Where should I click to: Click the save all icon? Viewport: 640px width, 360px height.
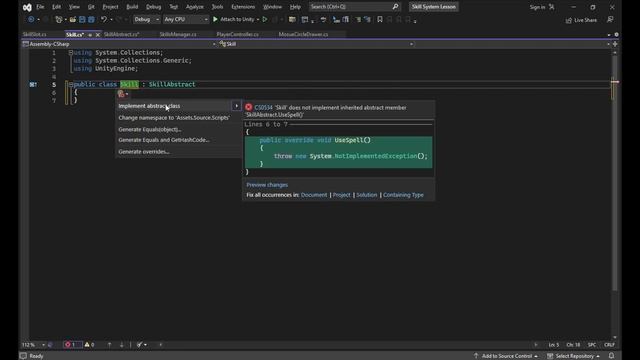click(91, 20)
